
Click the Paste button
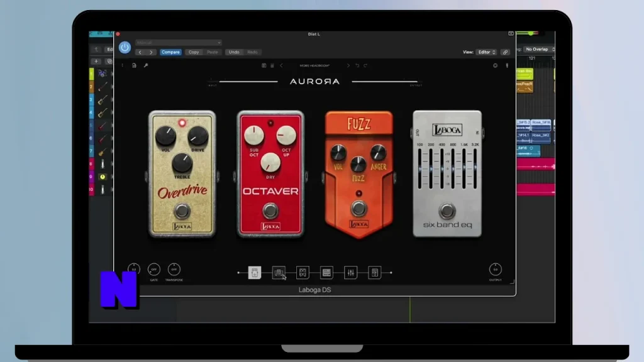213,52
